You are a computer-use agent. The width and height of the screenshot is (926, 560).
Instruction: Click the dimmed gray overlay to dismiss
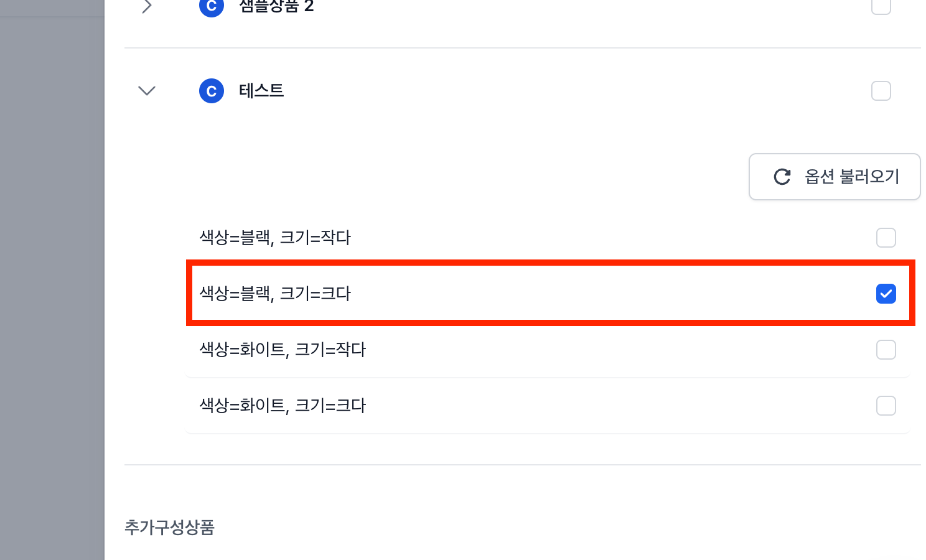tap(52, 280)
